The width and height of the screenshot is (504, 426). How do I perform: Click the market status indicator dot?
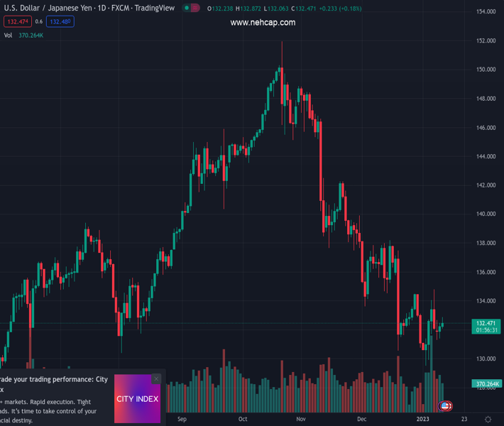(186, 9)
